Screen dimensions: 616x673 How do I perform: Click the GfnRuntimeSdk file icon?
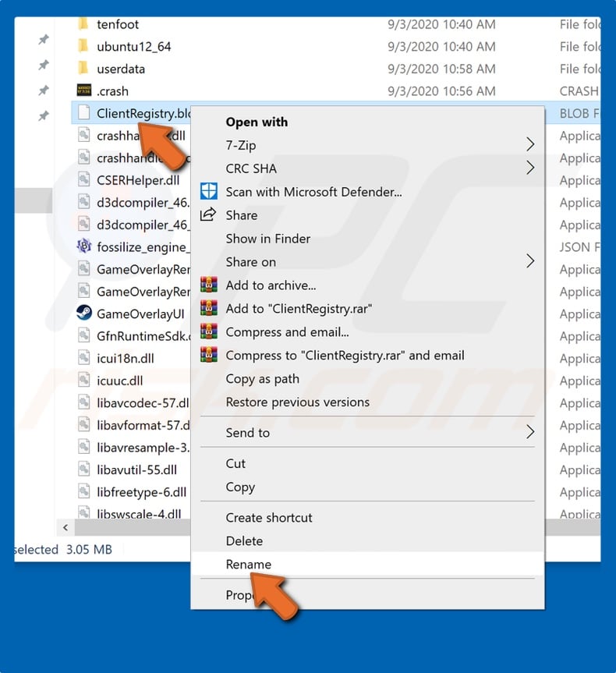tap(83, 335)
